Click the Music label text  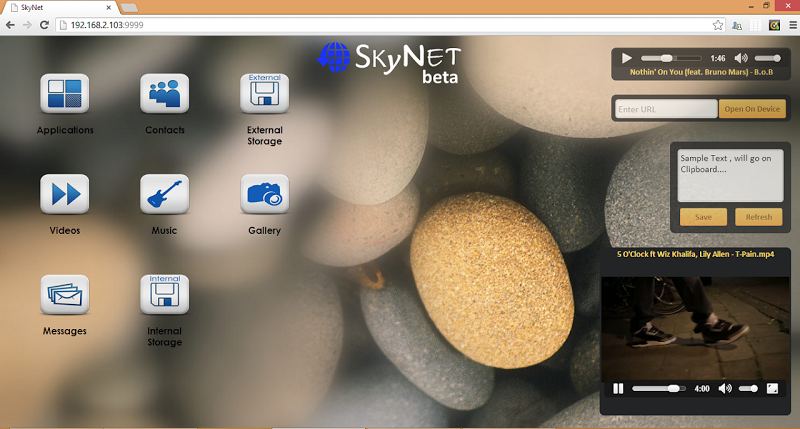coord(164,231)
